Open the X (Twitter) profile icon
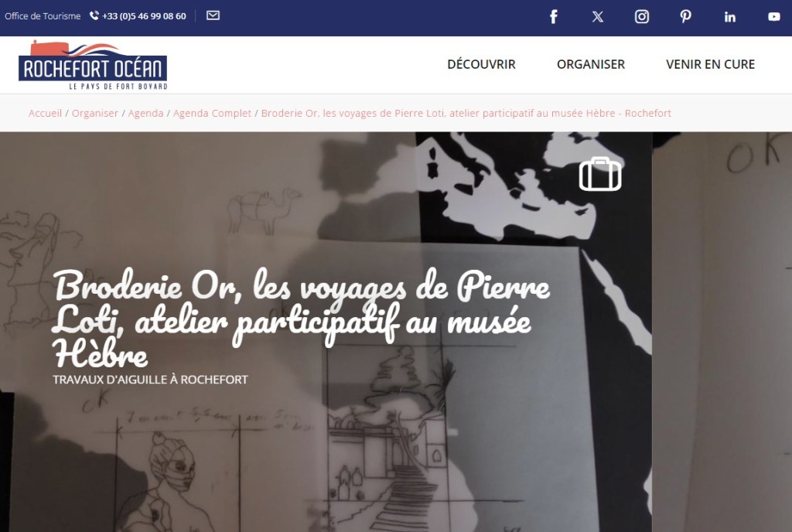Image resolution: width=792 pixels, height=532 pixels. click(598, 17)
